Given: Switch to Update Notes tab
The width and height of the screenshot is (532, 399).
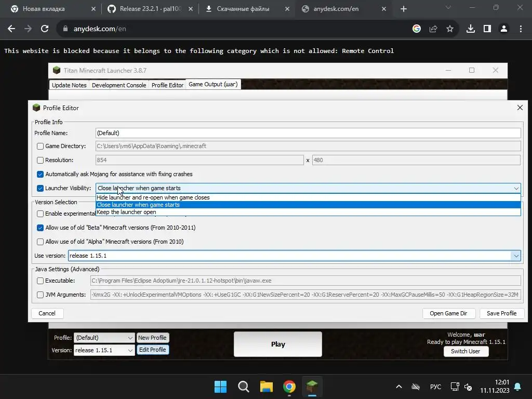Looking at the screenshot, I should 69,85.
